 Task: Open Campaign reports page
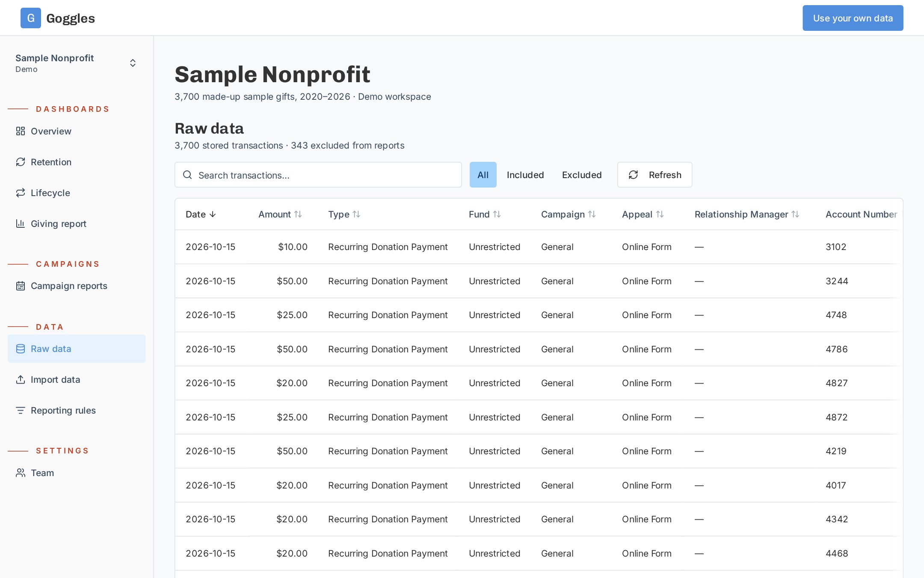click(x=77, y=286)
